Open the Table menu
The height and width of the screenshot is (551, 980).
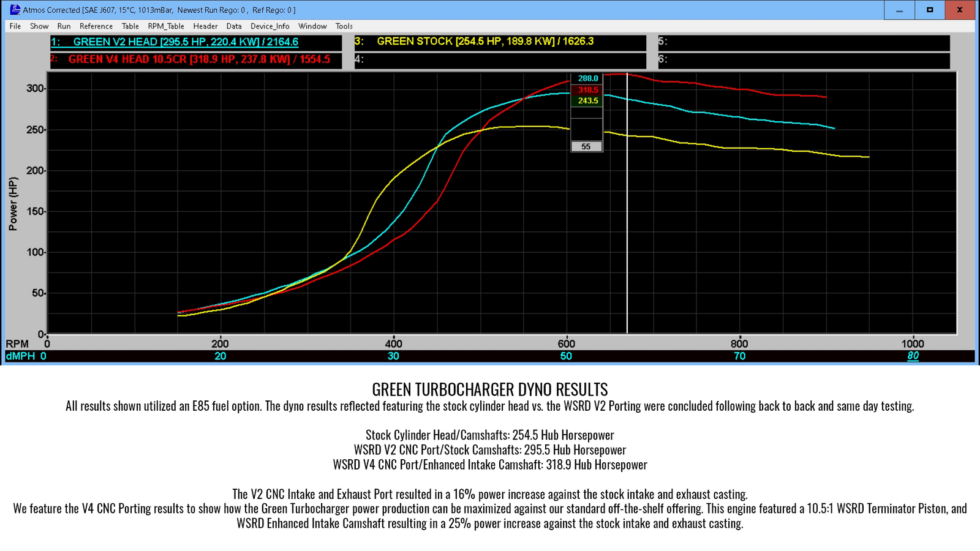130,26
